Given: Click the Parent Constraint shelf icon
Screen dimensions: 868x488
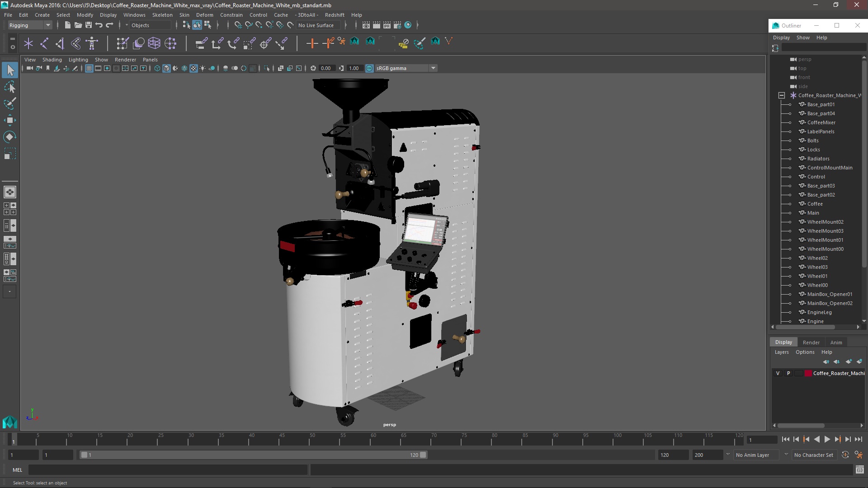Looking at the screenshot, I should point(201,43).
